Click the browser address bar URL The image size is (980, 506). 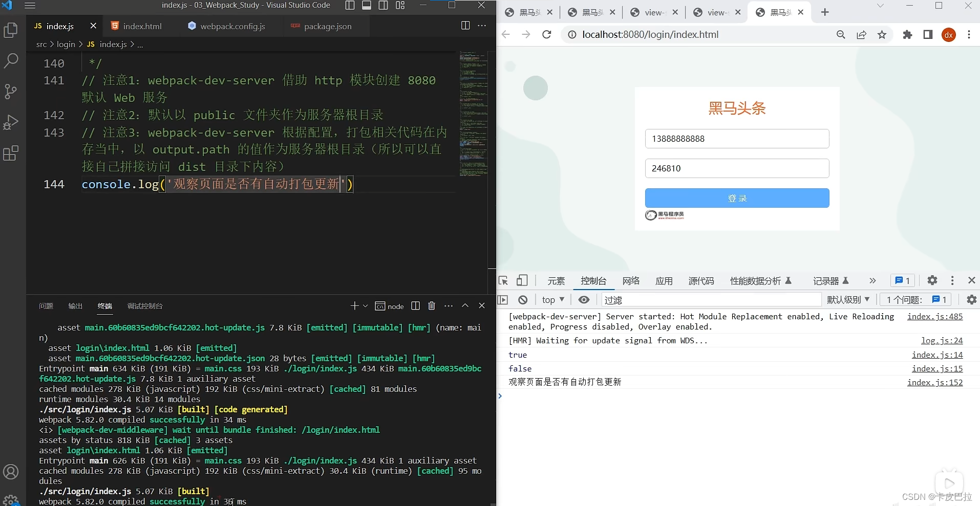(650, 34)
